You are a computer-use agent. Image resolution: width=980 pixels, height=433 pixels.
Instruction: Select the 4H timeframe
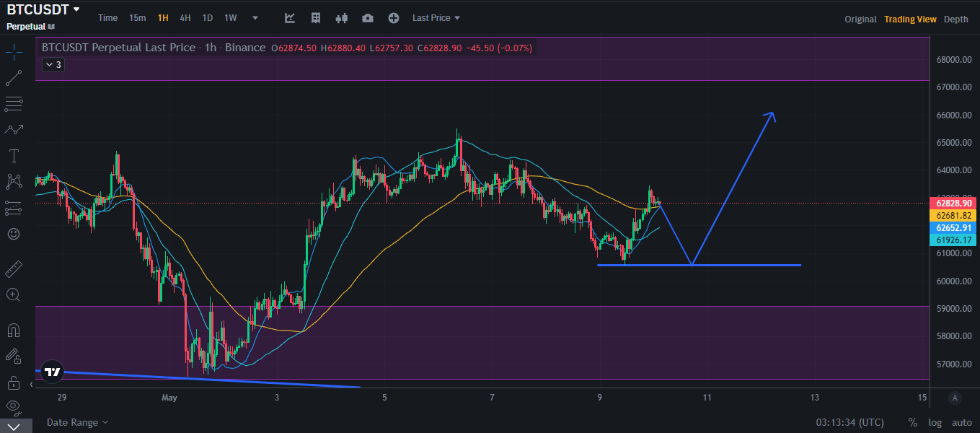tap(185, 18)
